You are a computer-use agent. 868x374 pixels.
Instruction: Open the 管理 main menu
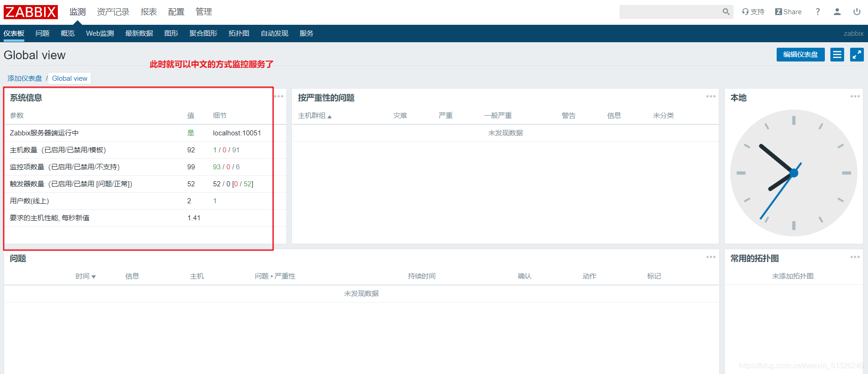click(204, 12)
